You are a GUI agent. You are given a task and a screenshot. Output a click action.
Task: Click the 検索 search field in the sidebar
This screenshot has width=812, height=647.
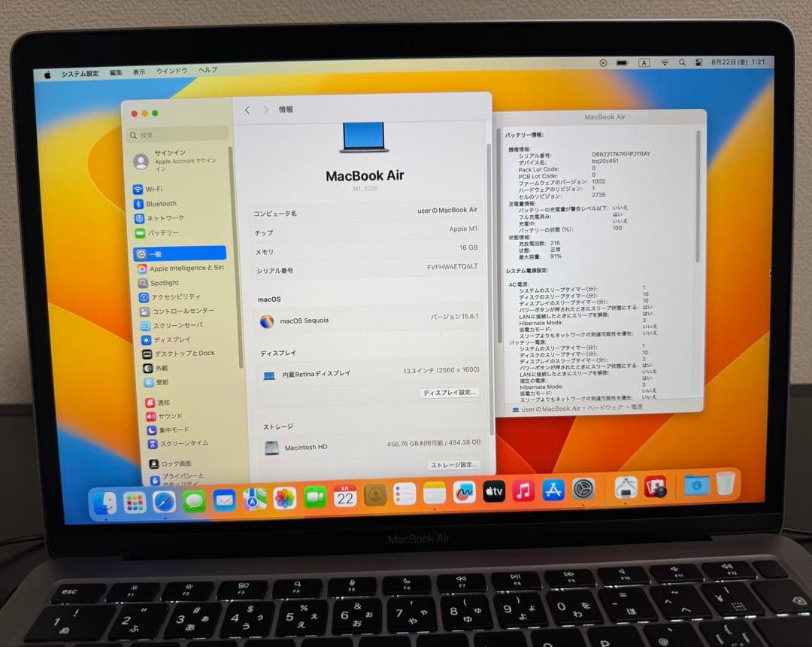pos(177,133)
